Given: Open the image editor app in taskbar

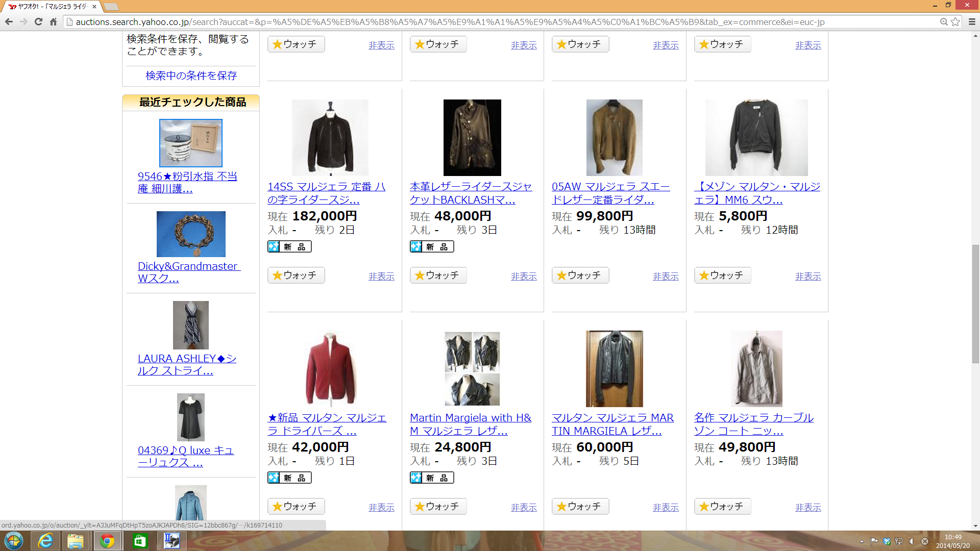Looking at the screenshot, I should 171,541.
